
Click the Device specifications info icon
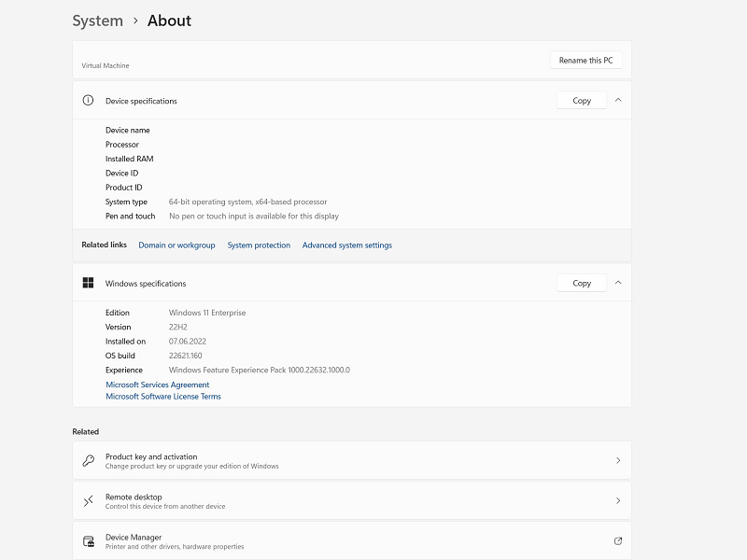[88, 101]
